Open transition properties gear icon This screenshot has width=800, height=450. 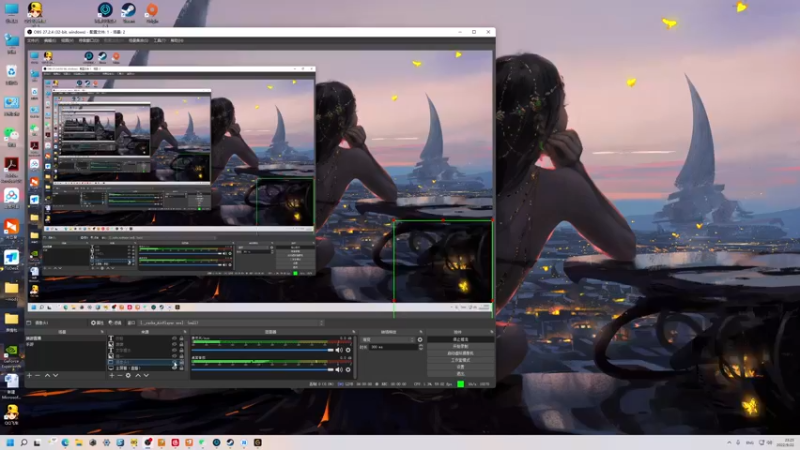click(x=420, y=339)
